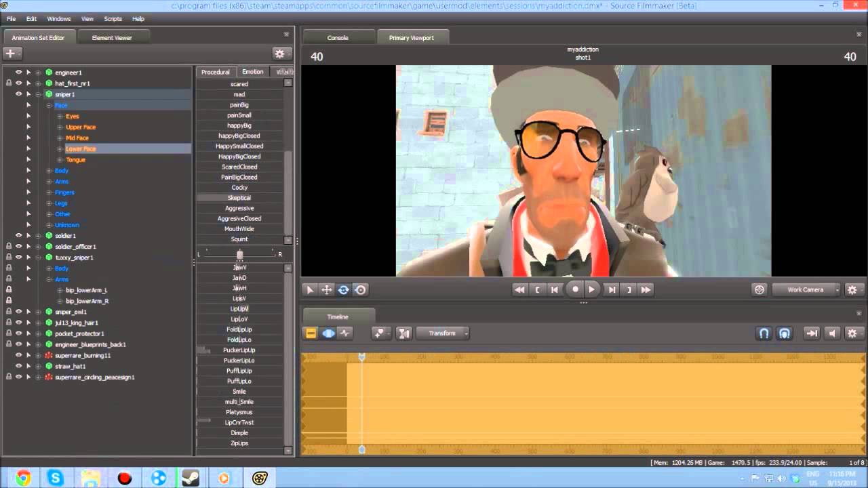Screen dimensions: 868x488
Task: Toggle the boxed magnet snap icon
Action: (785, 333)
